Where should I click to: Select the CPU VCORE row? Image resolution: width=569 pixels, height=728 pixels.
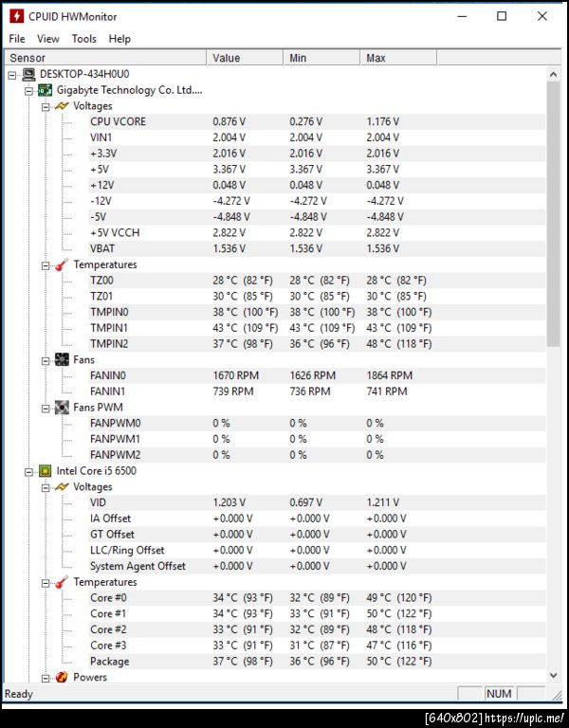click(x=118, y=121)
